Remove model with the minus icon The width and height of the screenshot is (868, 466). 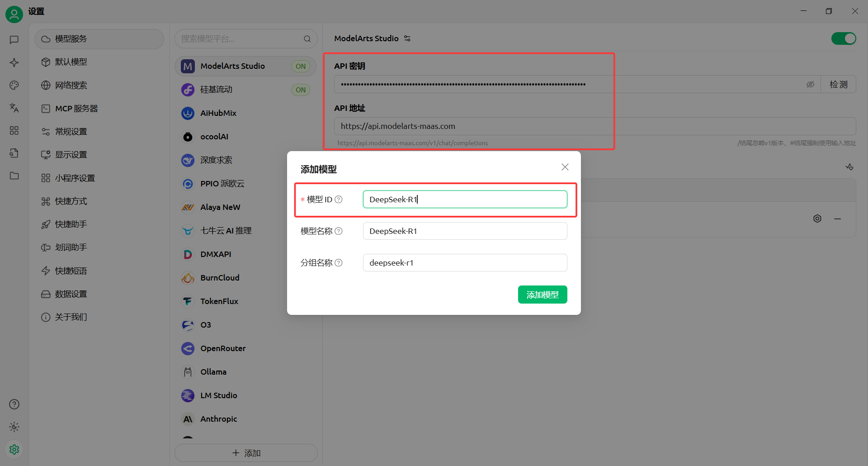point(838,219)
